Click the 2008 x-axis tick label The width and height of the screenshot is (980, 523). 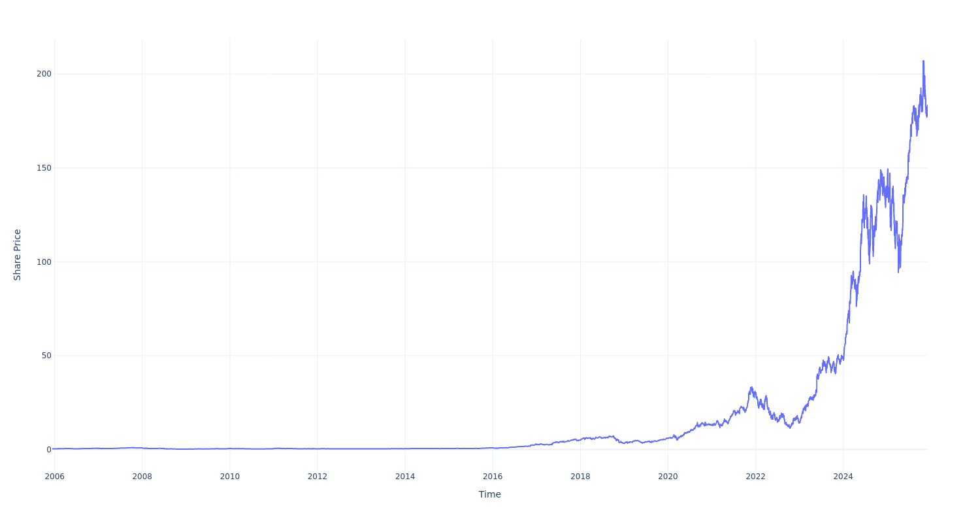point(142,477)
